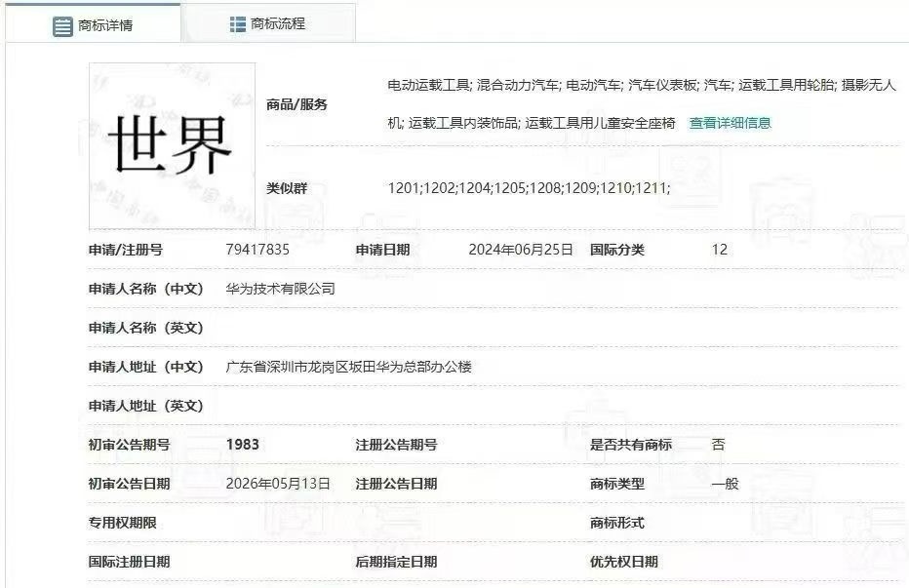Click the 初审公告期号 label
The image size is (909, 588).
pos(130,445)
